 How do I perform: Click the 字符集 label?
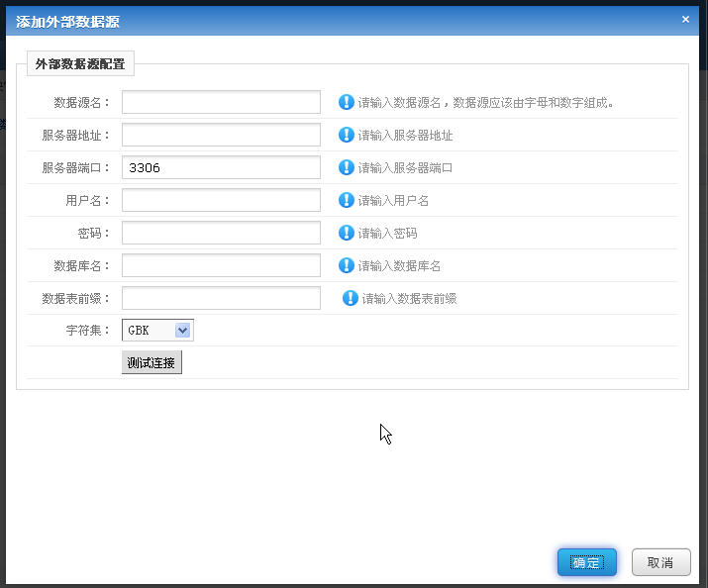tap(87, 331)
